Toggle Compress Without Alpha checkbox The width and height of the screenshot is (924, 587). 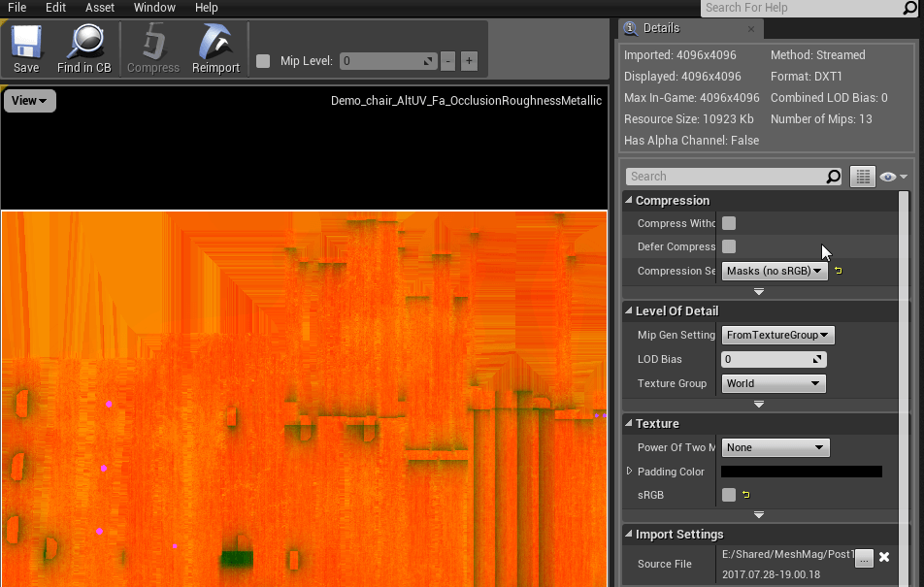pos(729,223)
